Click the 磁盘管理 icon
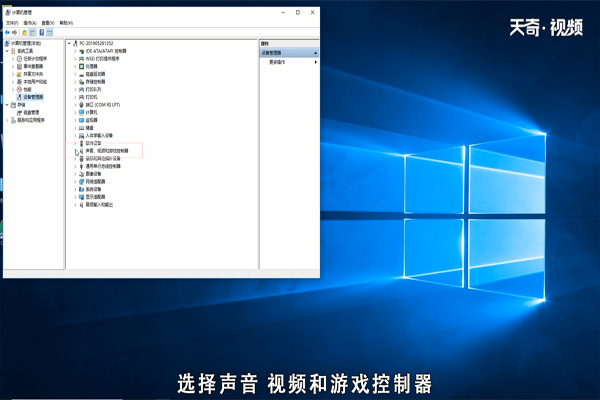The width and height of the screenshot is (600, 400). pyautogui.click(x=20, y=113)
